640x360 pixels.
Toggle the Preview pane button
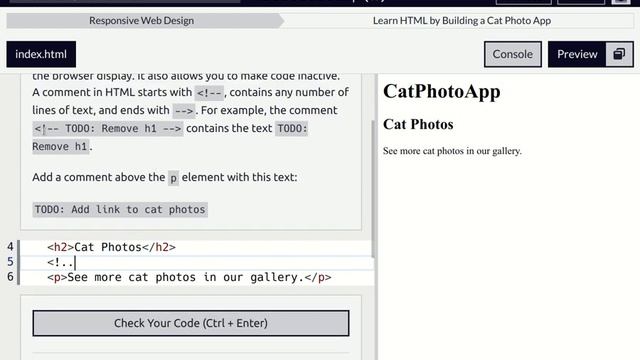pos(577,54)
